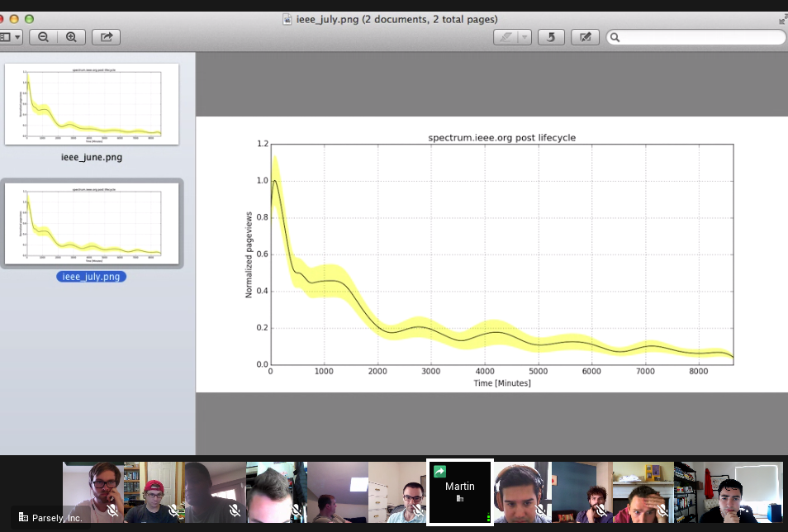Click the Time [Minutes] axis label
Viewport: 788px width, 532px height.
(x=502, y=383)
